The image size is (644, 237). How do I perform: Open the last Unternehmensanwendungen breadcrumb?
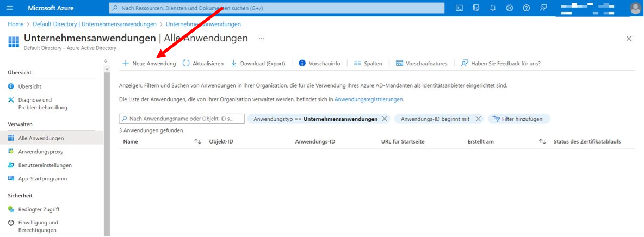click(x=203, y=24)
